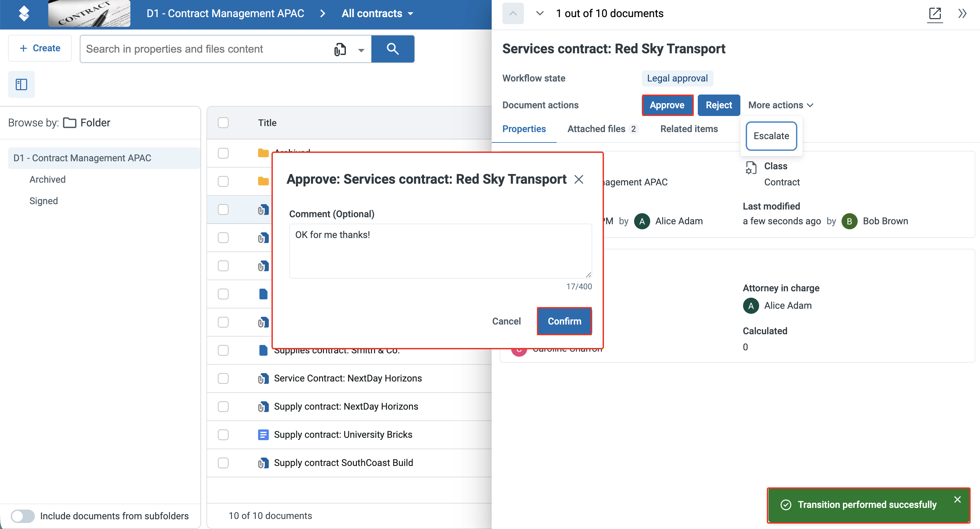The width and height of the screenshot is (980, 529).
Task: Click the success checkmark icon in toast
Action: pyautogui.click(x=786, y=505)
